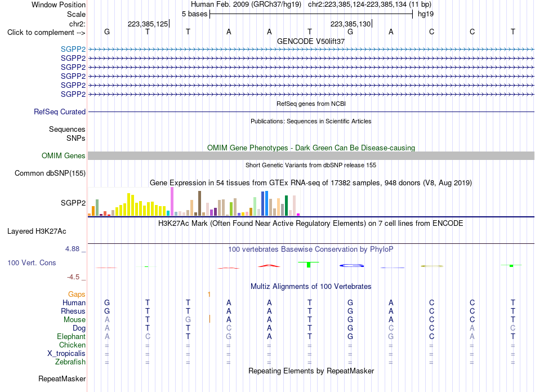Open the 'OMIM Gene Phenotypes' green track title
This screenshot has width=535, height=392.
click(x=311, y=148)
